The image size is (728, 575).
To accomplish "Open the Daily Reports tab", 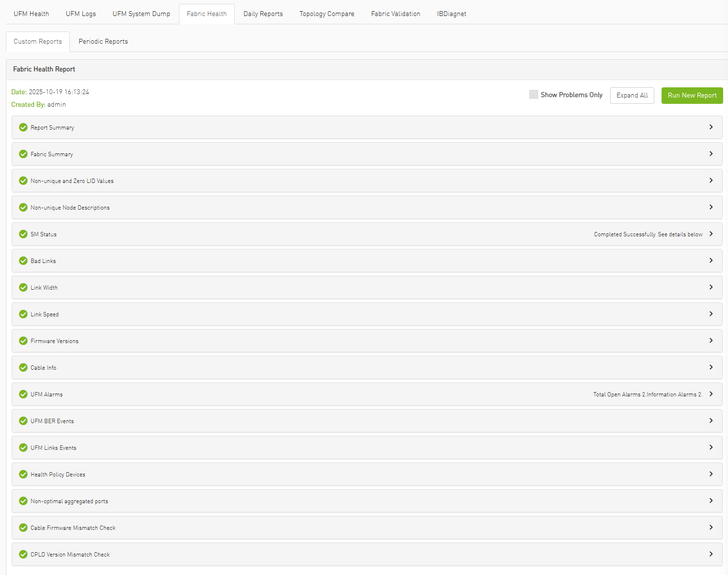I will (263, 14).
